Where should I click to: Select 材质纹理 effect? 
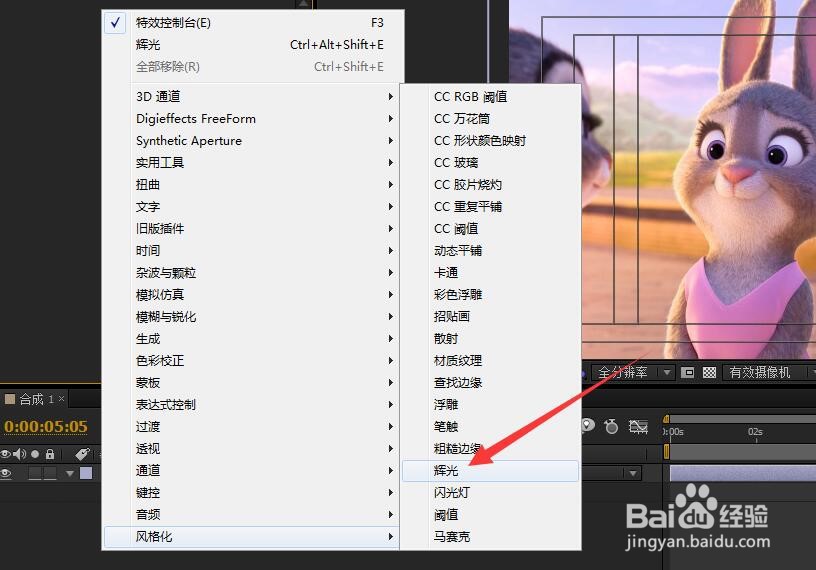(490, 361)
